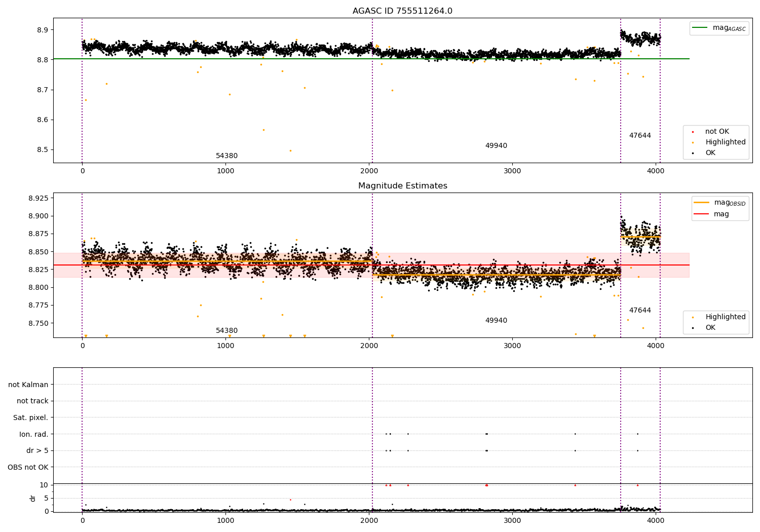Click the "dr > 5" axis label
Image resolution: width=760 pixels, height=532 pixels.
37,451
